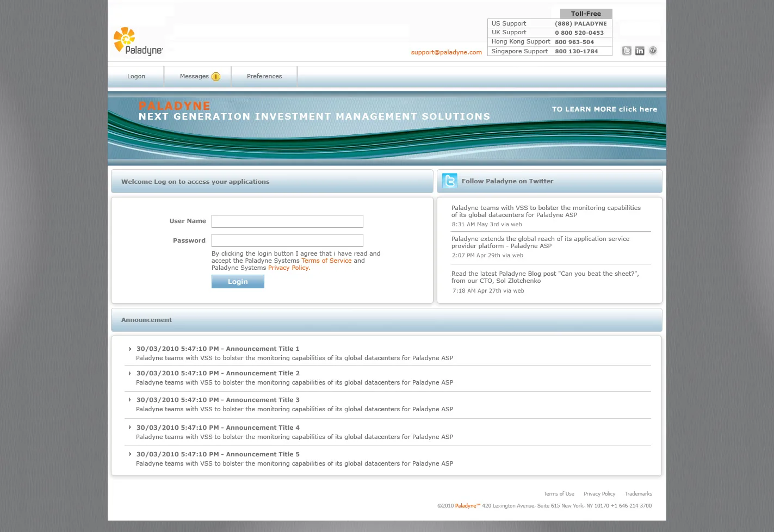774x532 pixels.
Task: Open the WordPress blog icon in header
Action: point(653,51)
